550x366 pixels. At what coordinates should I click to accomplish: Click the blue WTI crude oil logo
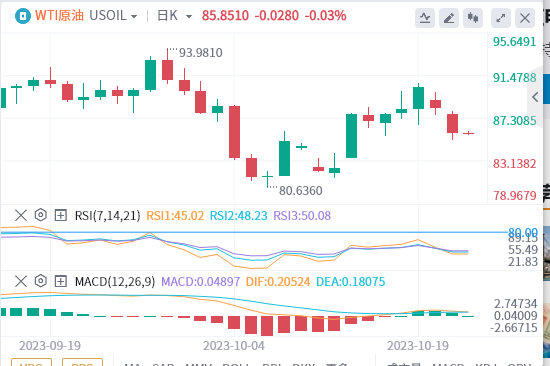pos(23,16)
